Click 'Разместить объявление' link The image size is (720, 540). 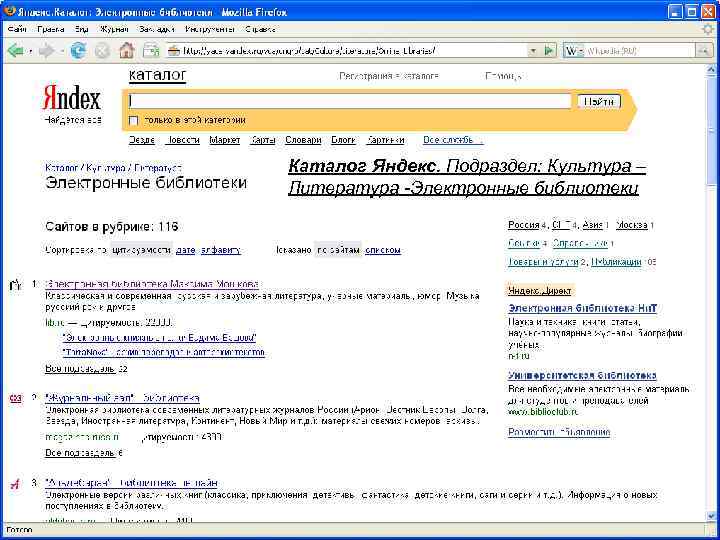pos(559,432)
